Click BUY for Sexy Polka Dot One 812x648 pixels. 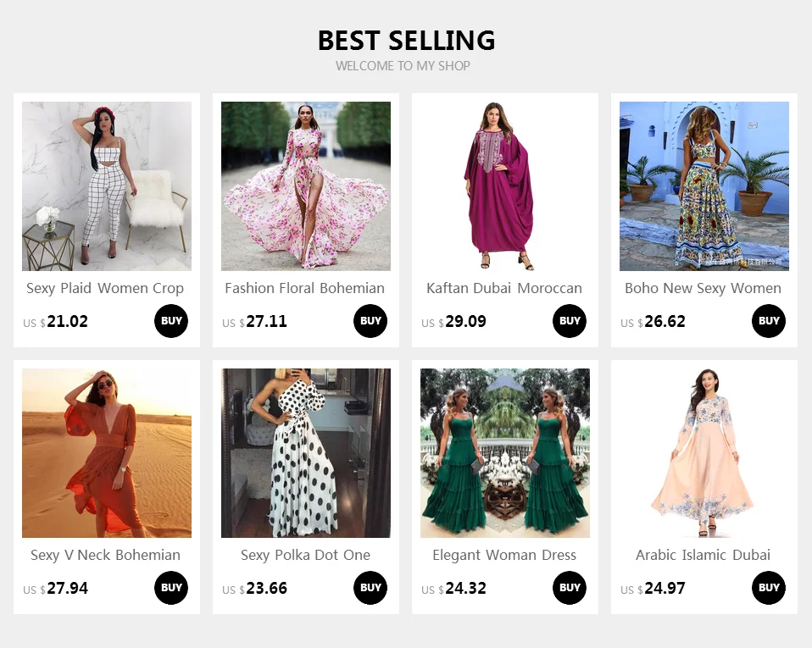[x=370, y=588]
